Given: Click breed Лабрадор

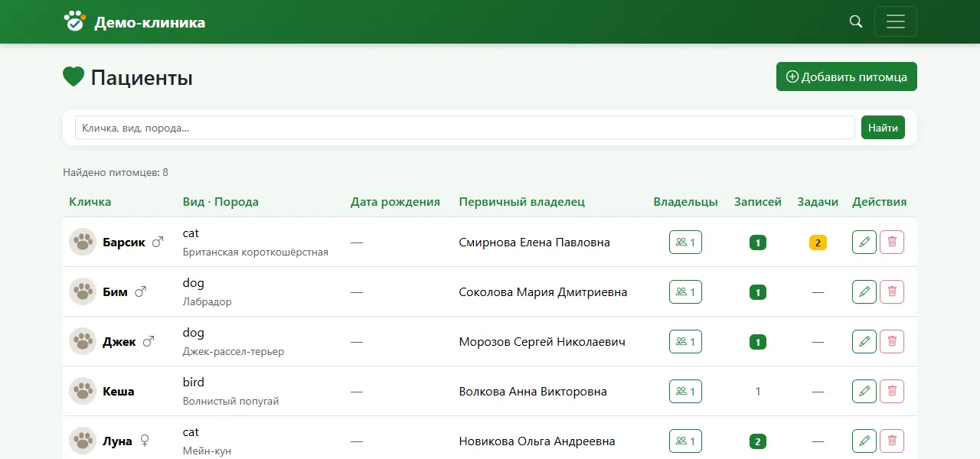Looking at the screenshot, I should pos(207,301).
